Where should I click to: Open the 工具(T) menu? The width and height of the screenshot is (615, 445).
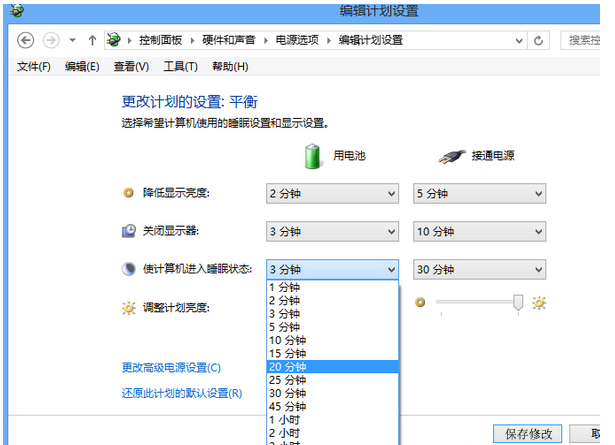(x=181, y=66)
